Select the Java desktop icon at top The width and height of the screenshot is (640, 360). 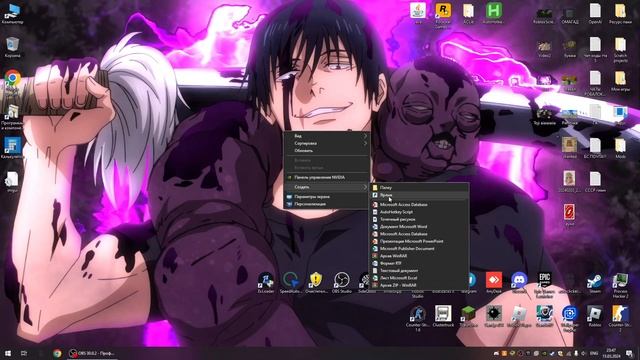(418, 13)
